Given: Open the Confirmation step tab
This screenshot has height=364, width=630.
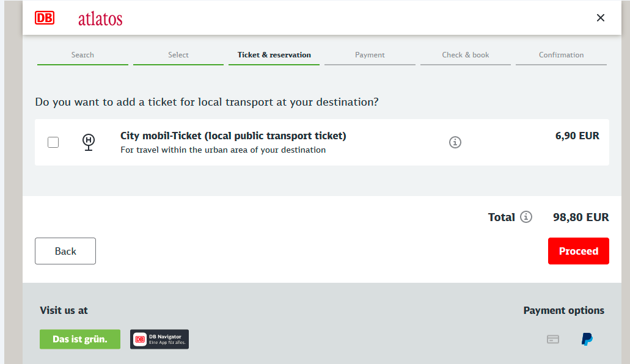Looking at the screenshot, I should tap(561, 55).
